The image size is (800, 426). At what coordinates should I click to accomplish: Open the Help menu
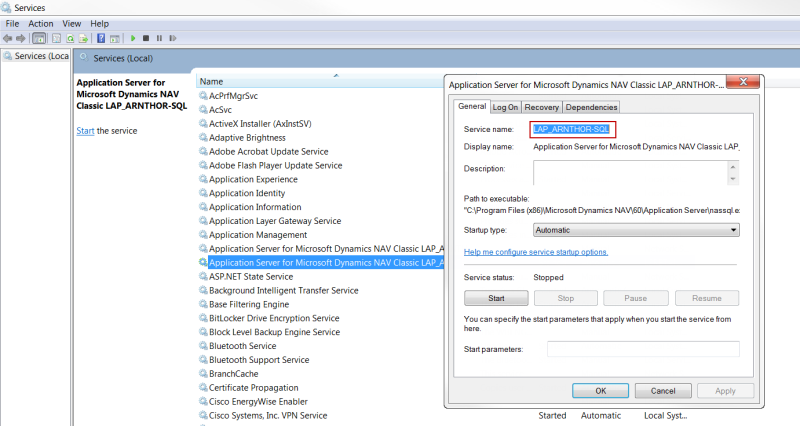point(99,23)
